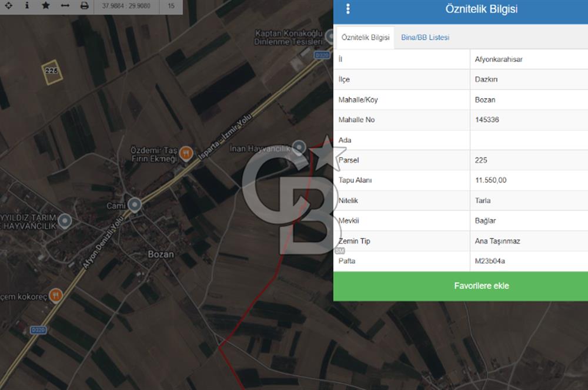Click the print icon in toolbar
Screen dimensions: 588x390
point(84,6)
